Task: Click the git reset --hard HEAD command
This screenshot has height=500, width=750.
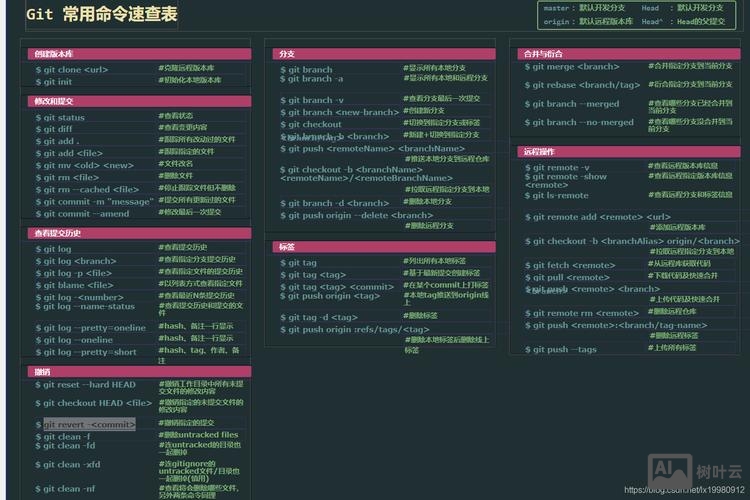Action: pyautogui.click(x=89, y=385)
